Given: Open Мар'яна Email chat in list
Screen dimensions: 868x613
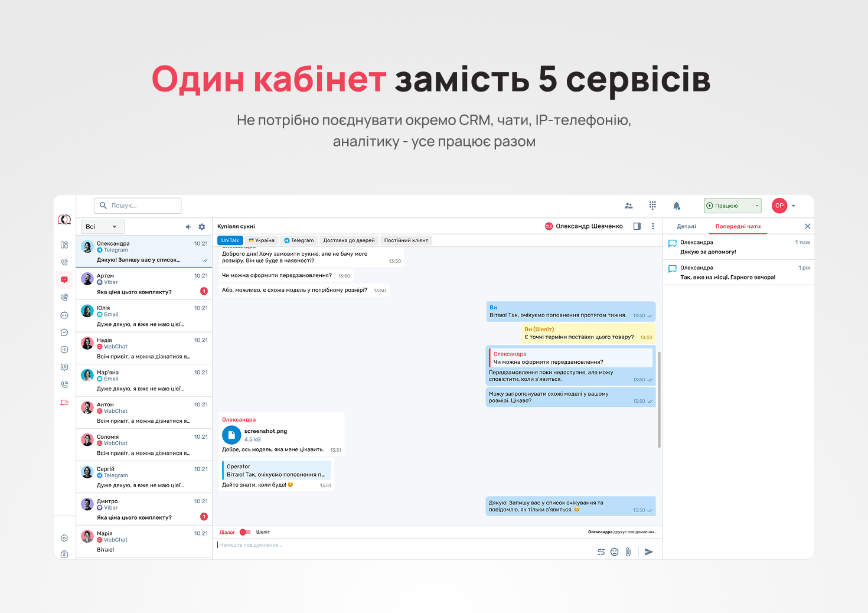Looking at the screenshot, I should click(x=144, y=380).
